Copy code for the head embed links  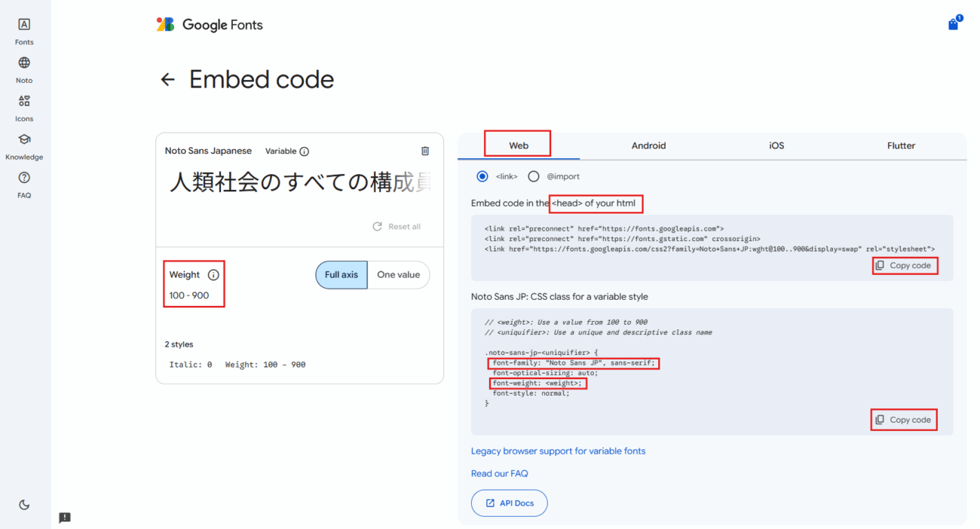904,265
